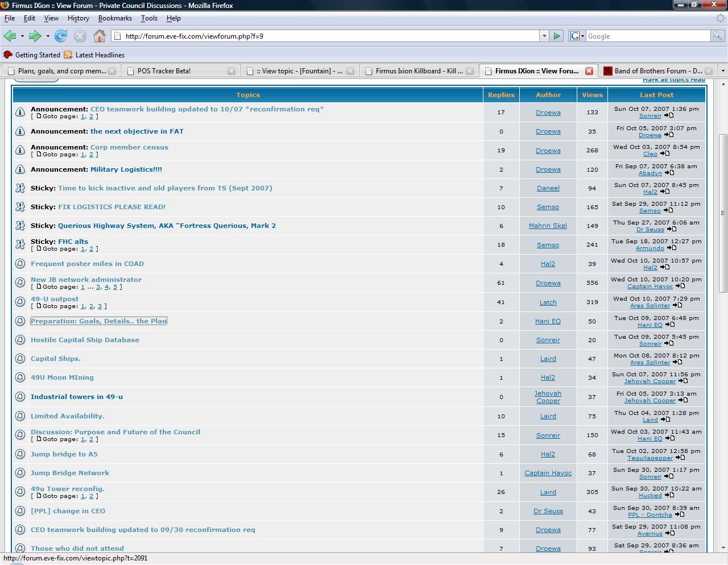Open the Forward history dropdown arrow
The width and height of the screenshot is (728, 565).
48,36
